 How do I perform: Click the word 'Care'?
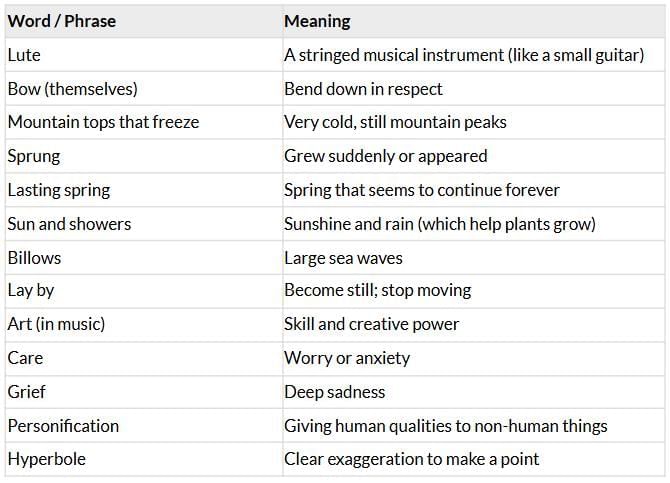pyautogui.click(x=25, y=358)
